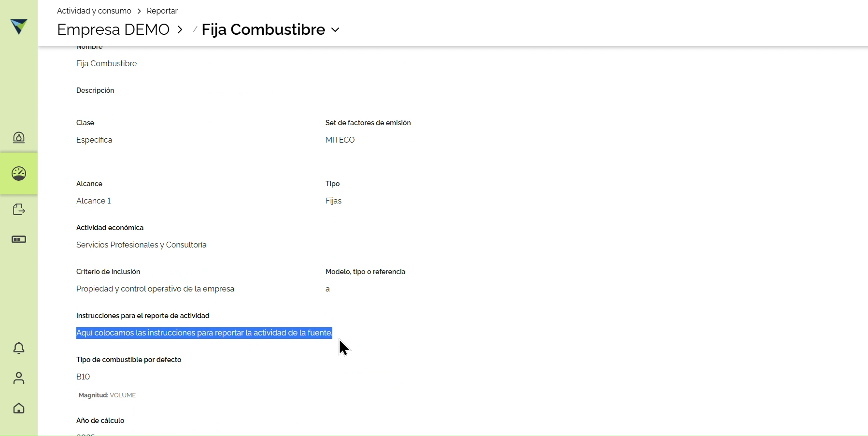Go to home via house icon
This screenshot has width=868, height=436.
[19, 408]
